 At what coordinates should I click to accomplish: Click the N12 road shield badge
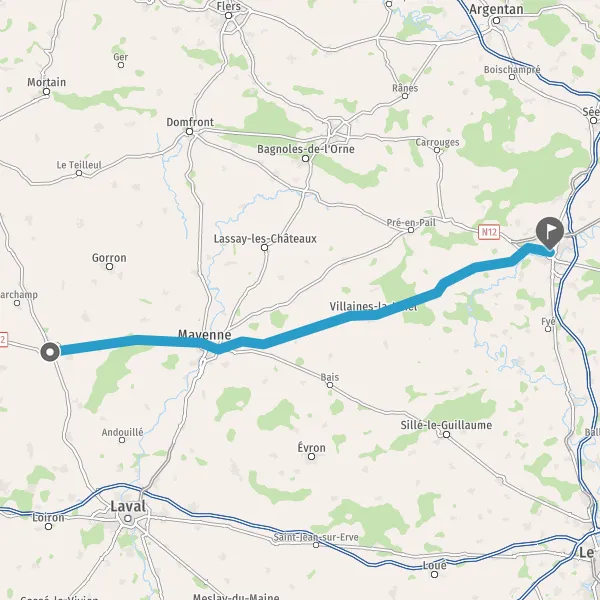489,232
